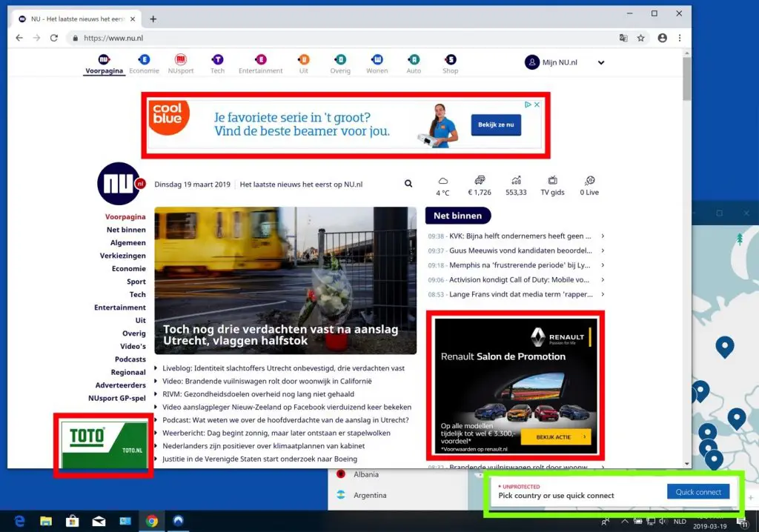Open Weerbericht article link
The width and height of the screenshot is (759, 532).
coord(276,433)
